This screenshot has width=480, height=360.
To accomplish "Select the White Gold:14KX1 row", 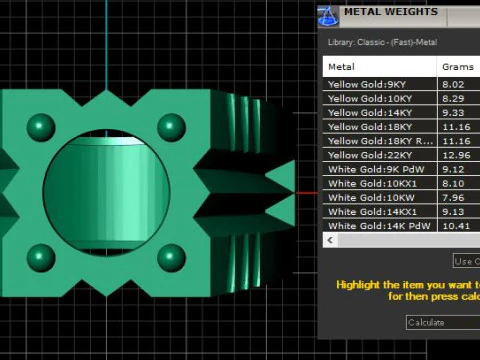I will coord(401,212).
